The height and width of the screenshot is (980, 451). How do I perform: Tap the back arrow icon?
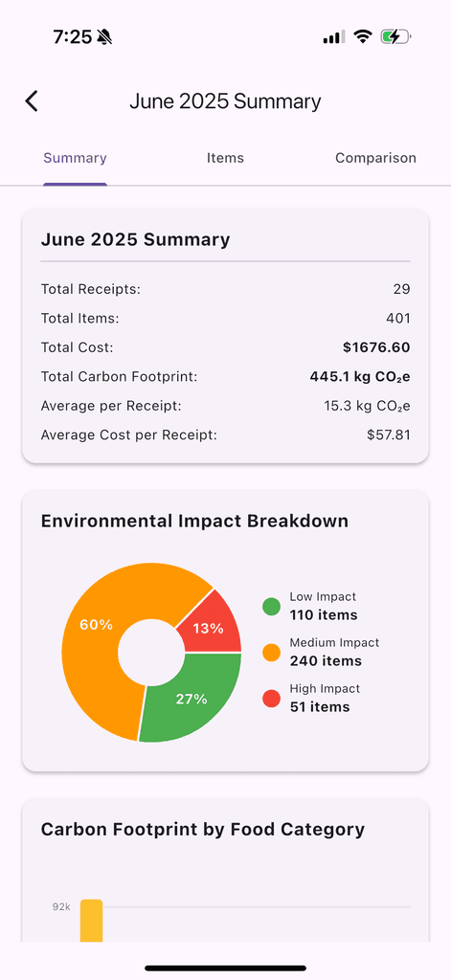[x=32, y=100]
